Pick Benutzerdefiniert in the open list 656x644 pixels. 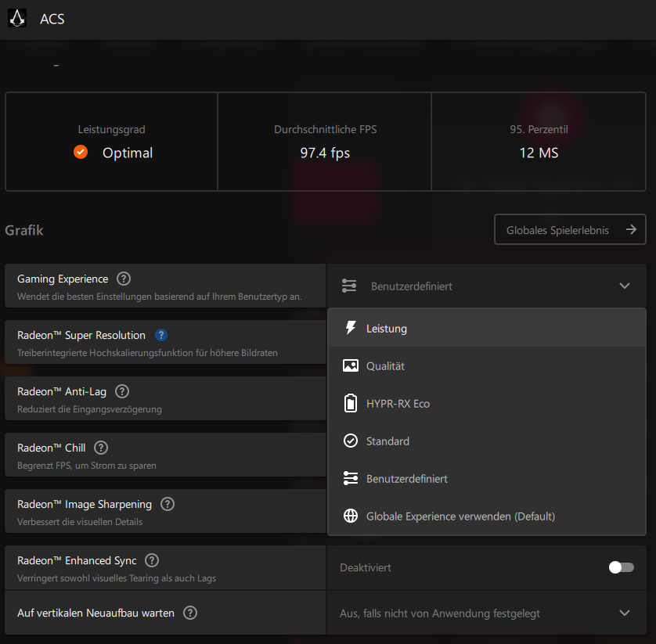pos(487,478)
